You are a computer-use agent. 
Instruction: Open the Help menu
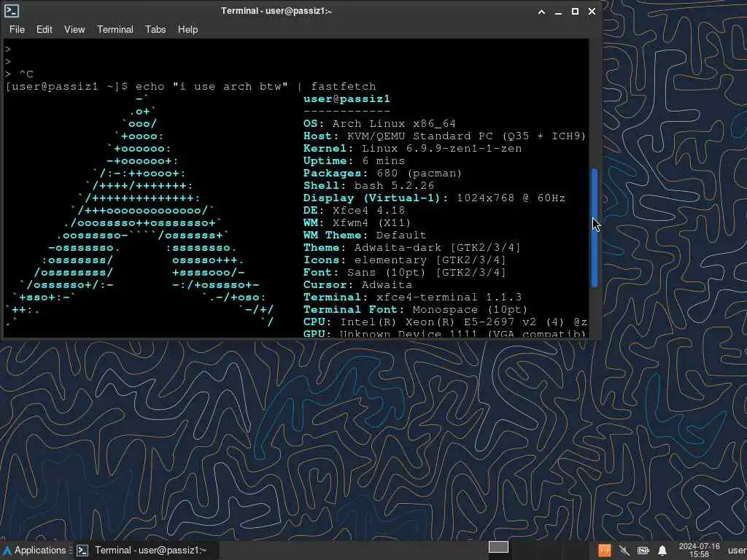point(187,29)
